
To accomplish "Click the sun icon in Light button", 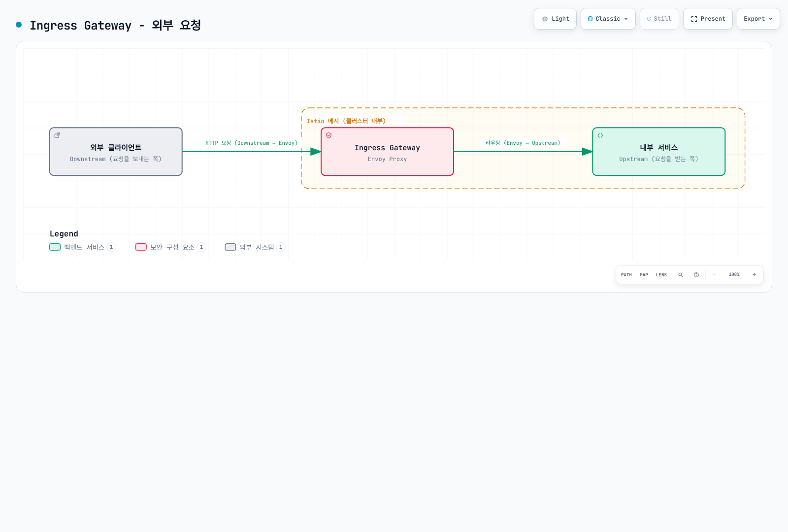I will pyautogui.click(x=545, y=19).
